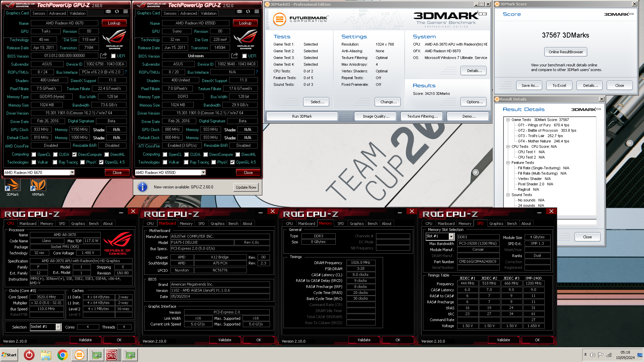Open VRMark desktop shortcut icon
The image size is (644, 362).
coord(38,187)
